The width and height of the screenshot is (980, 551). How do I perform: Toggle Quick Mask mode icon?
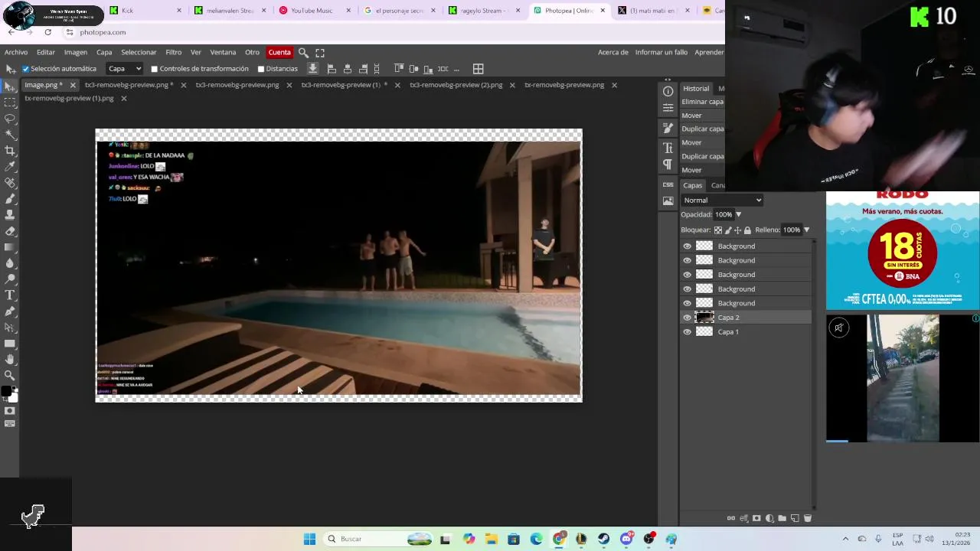click(10, 411)
